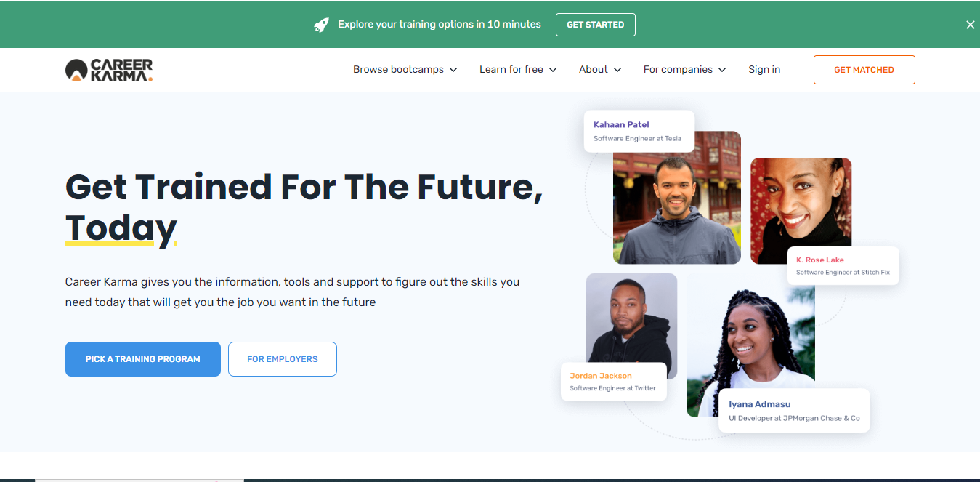The image size is (980, 482).
Task: Click the 'Career Karma gives you the information' paragraph
Action: tap(292, 292)
